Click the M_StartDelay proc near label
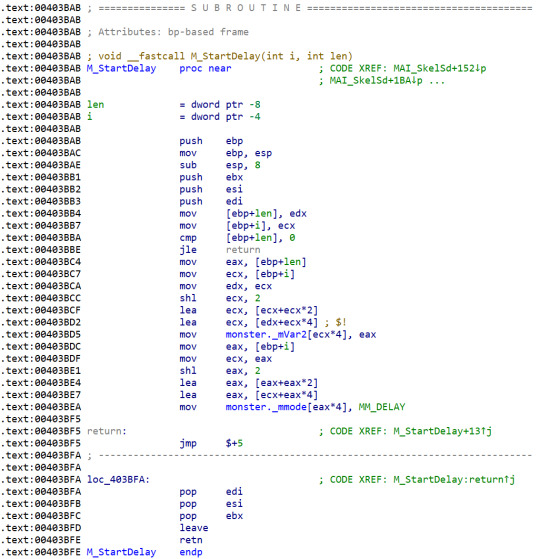Image resolution: width=540 pixels, height=559 pixels. (x=159, y=68)
